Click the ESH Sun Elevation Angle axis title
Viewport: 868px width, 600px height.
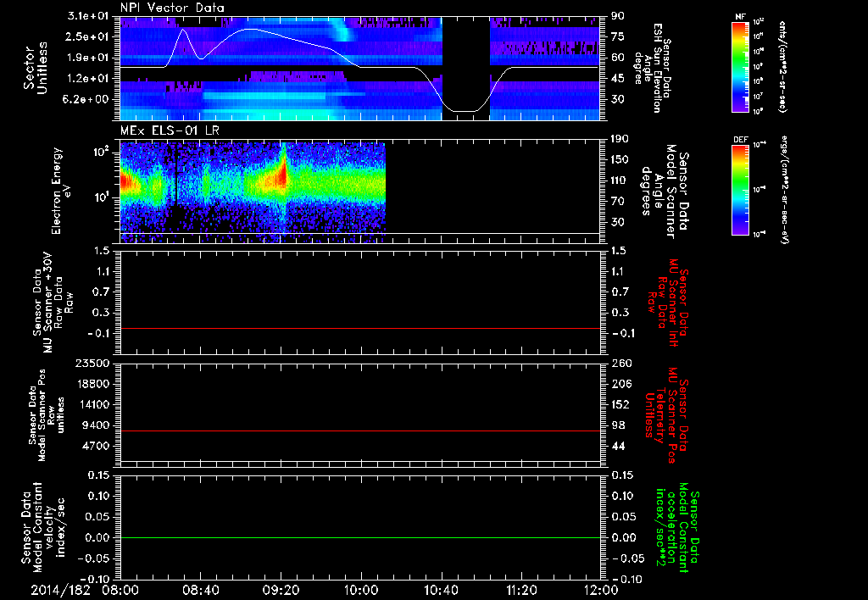click(x=652, y=68)
